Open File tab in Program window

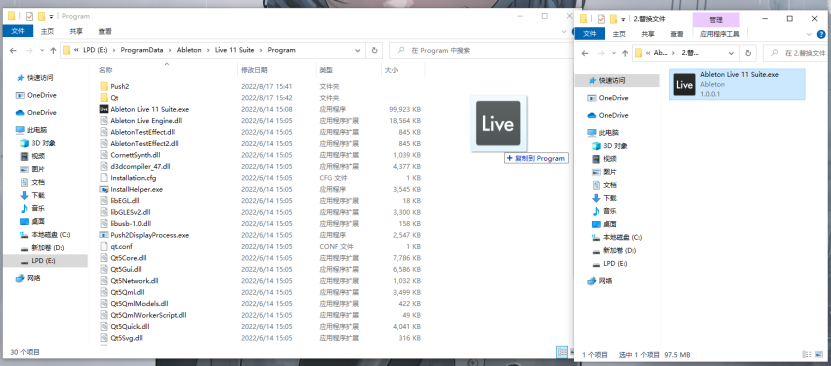pos(18,31)
